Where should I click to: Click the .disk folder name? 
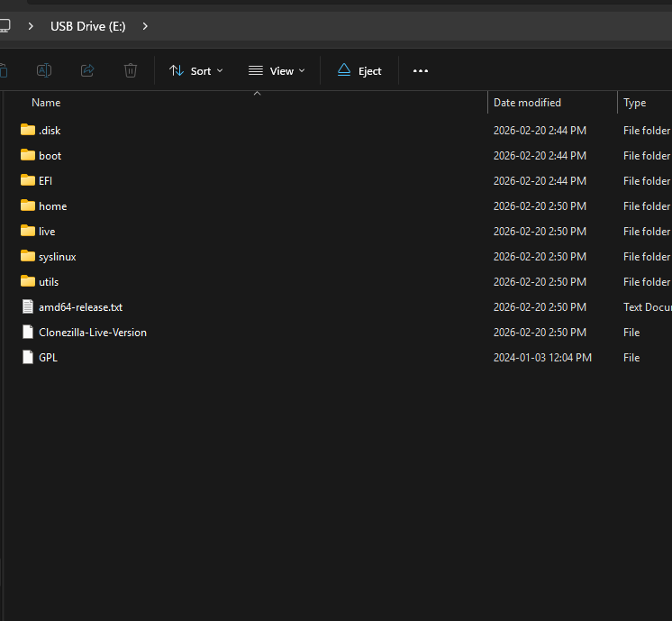(x=50, y=131)
